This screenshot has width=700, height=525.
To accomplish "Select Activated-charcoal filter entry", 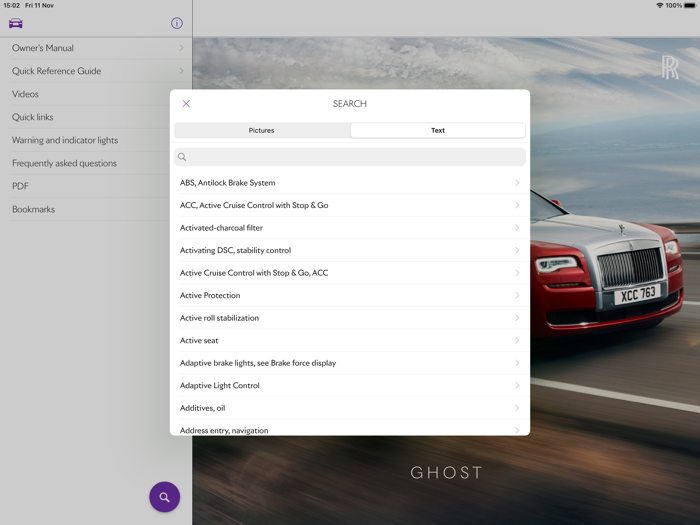I will pyautogui.click(x=350, y=228).
